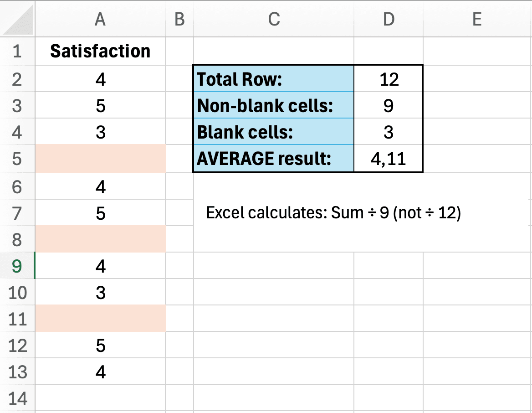Select column B header
The height and width of the screenshot is (413, 532).
tap(179, 19)
